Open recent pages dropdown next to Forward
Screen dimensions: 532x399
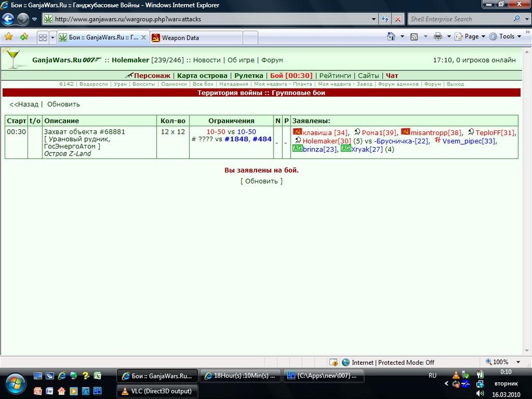pyautogui.click(x=34, y=19)
